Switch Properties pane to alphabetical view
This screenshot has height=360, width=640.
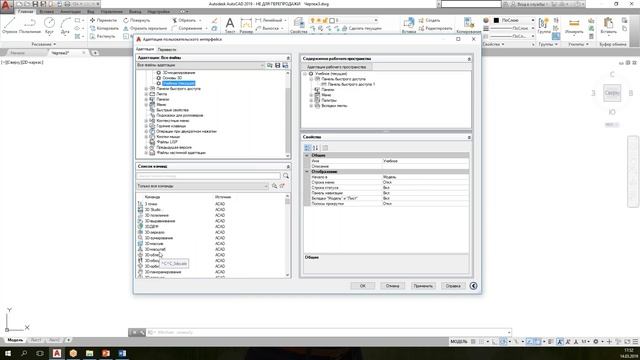(316, 148)
